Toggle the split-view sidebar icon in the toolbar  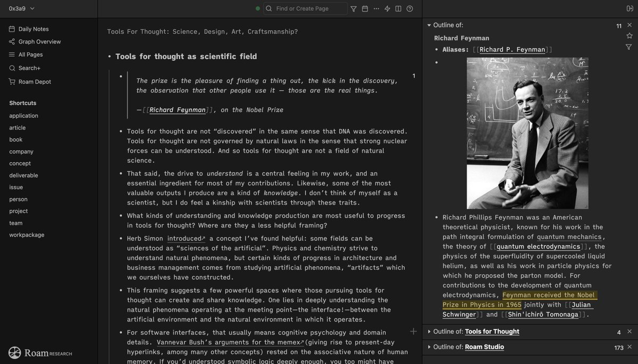pyautogui.click(x=398, y=9)
